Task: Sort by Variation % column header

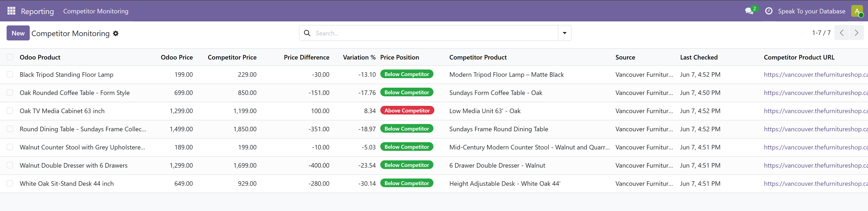Action: point(359,57)
